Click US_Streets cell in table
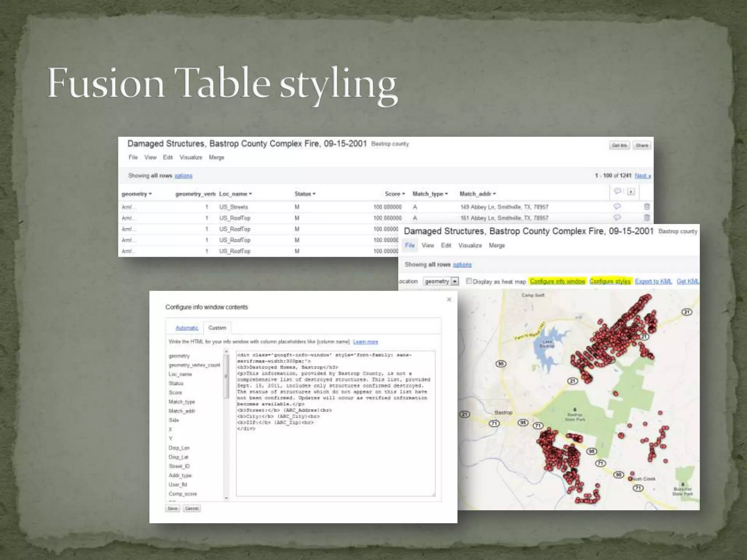Screen dimensions: 747x560 [233, 207]
